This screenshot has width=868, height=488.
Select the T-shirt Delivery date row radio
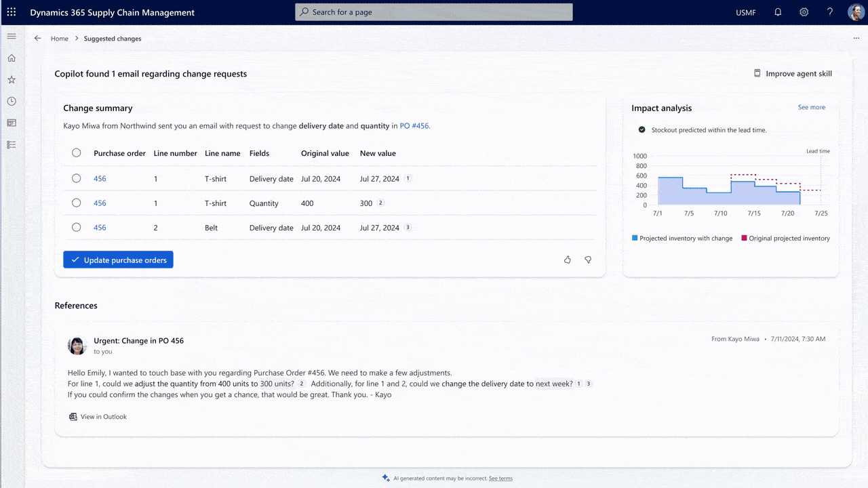pos(77,178)
